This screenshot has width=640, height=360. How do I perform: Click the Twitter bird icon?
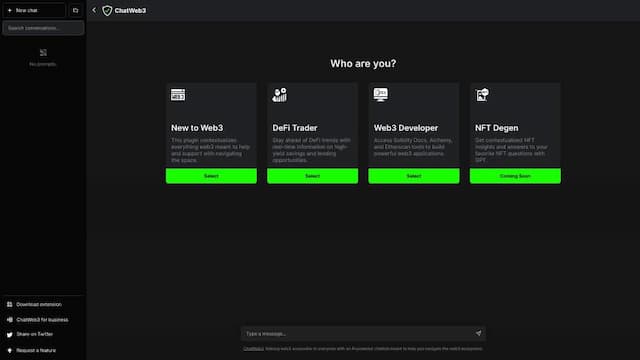(9, 334)
